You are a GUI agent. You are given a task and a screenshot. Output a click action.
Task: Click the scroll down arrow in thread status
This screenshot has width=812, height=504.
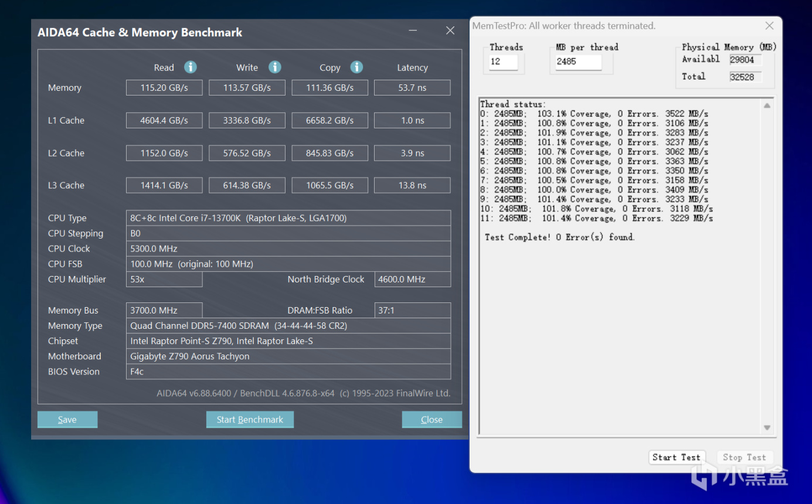click(x=767, y=428)
